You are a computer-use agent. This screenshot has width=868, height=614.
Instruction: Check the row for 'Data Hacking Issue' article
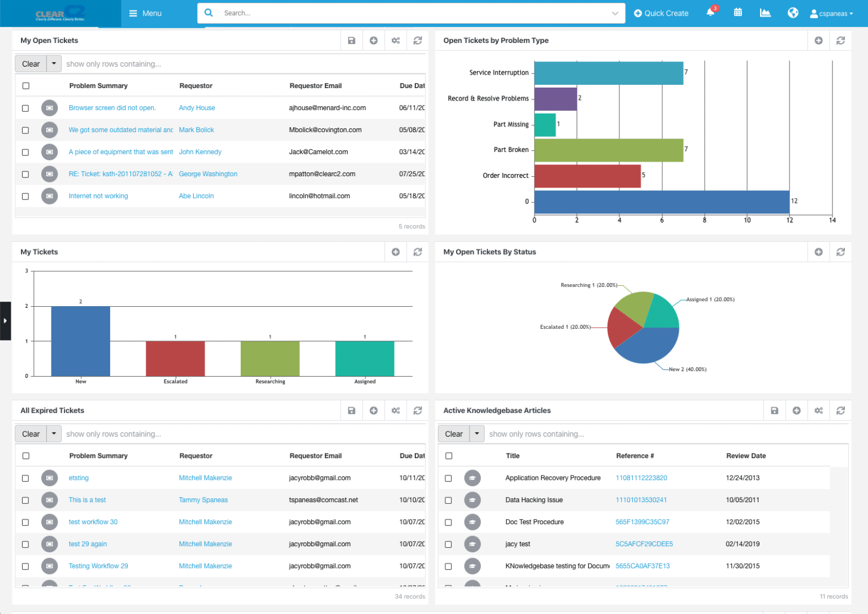[449, 500]
